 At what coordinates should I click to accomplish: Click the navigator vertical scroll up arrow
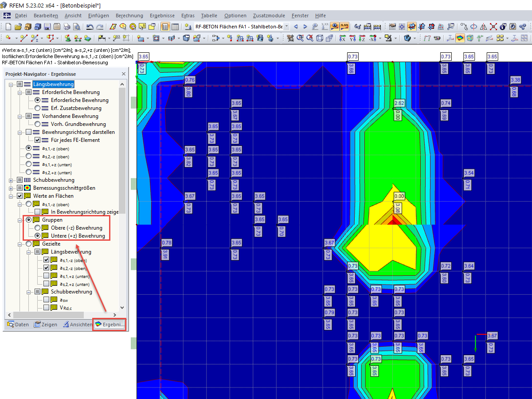point(122,84)
